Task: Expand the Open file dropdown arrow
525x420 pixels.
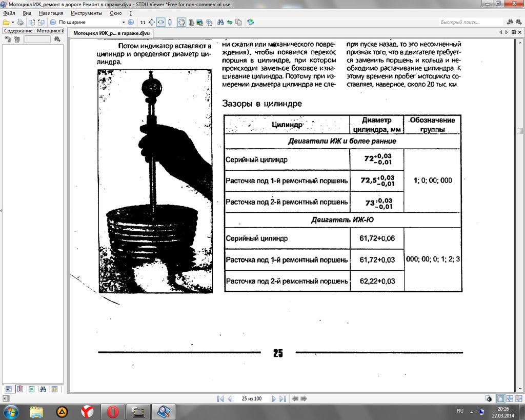Action: point(12,22)
